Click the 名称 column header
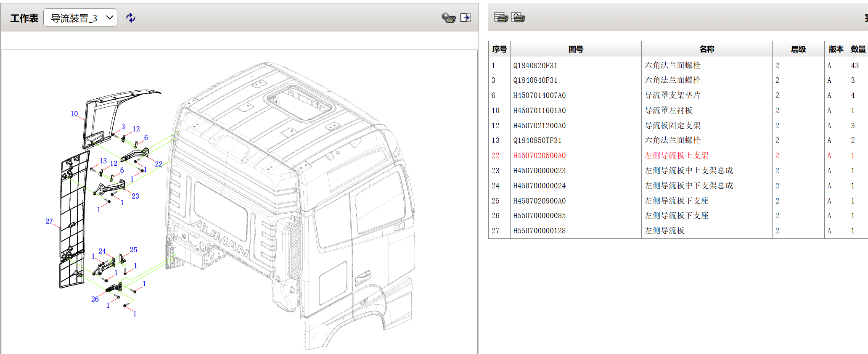868x354 pixels. (707, 49)
